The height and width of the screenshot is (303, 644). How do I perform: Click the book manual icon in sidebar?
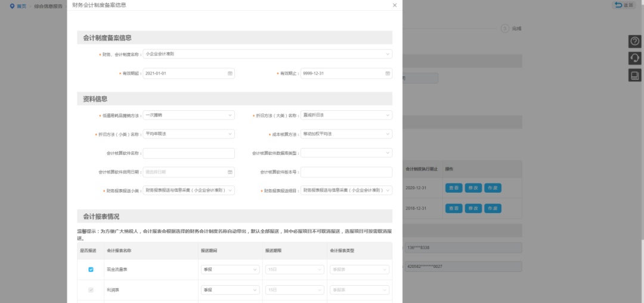coord(635,75)
